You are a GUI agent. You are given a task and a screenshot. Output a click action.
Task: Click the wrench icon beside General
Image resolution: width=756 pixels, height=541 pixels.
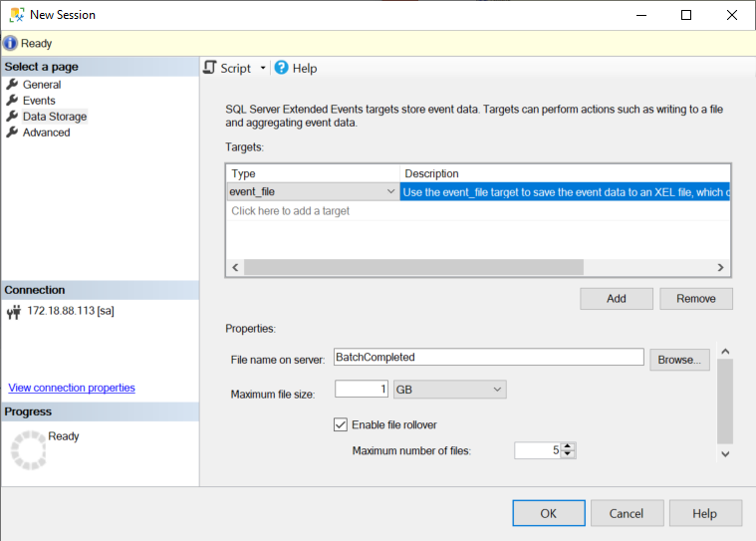12,85
